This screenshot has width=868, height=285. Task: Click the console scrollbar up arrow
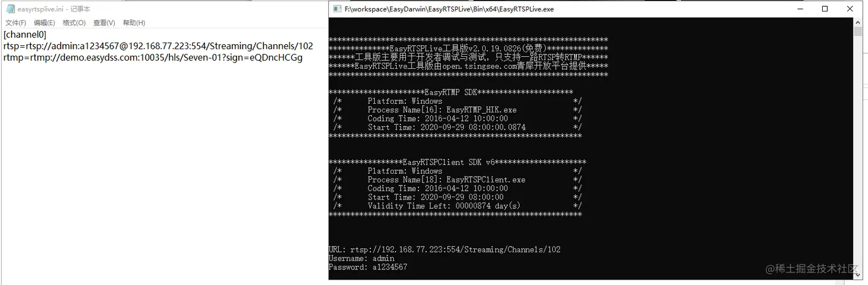(858, 22)
